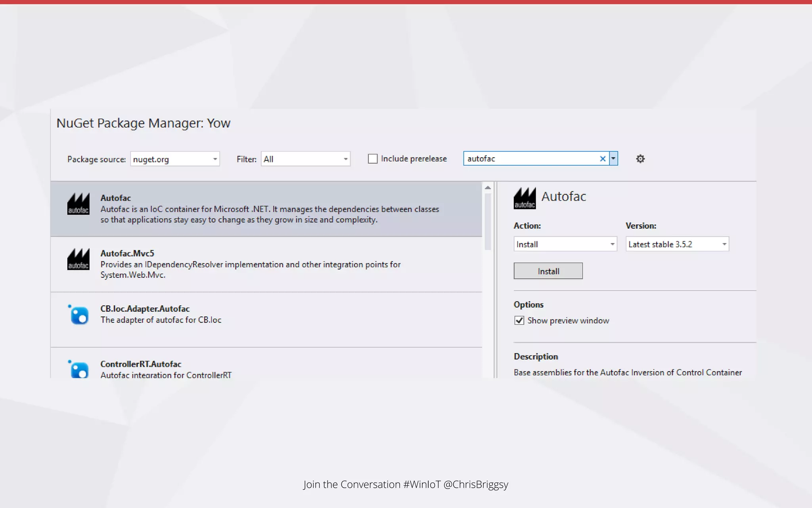Image resolution: width=812 pixels, height=508 pixels.
Task: Click the Autofac IoC container description text
Action: [x=270, y=214]
